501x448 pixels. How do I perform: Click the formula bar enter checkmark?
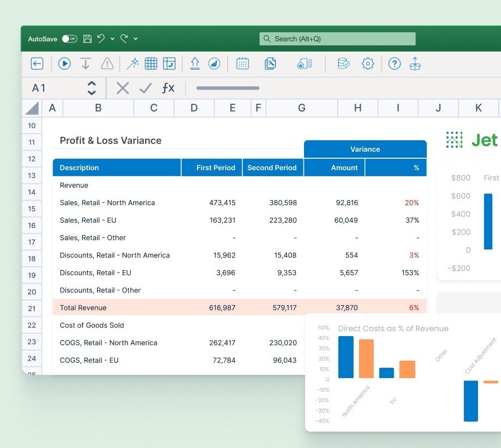coord(145,88)
